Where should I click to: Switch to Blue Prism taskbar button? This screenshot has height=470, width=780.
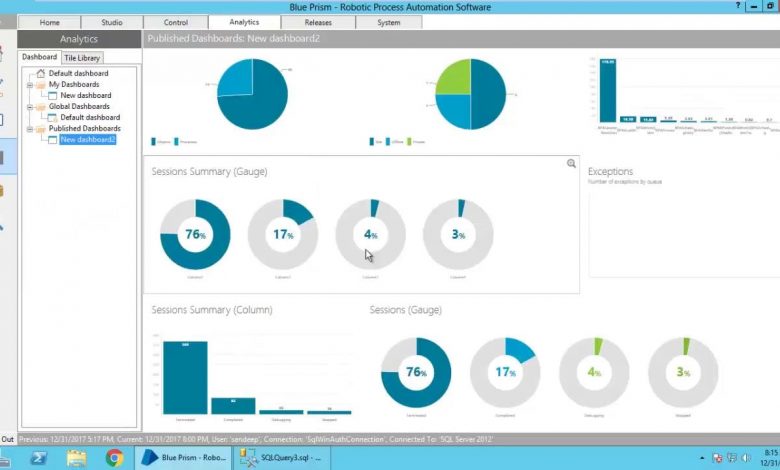coord(184,458)
